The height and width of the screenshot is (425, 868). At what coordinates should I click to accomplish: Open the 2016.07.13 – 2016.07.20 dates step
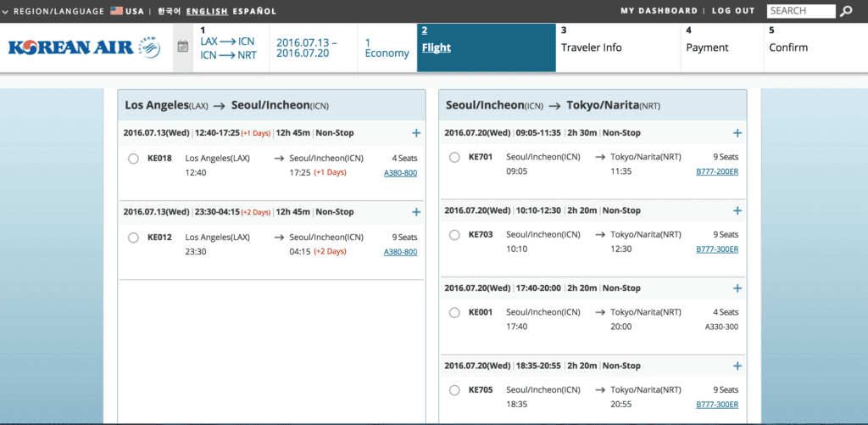tap(307, 48)
